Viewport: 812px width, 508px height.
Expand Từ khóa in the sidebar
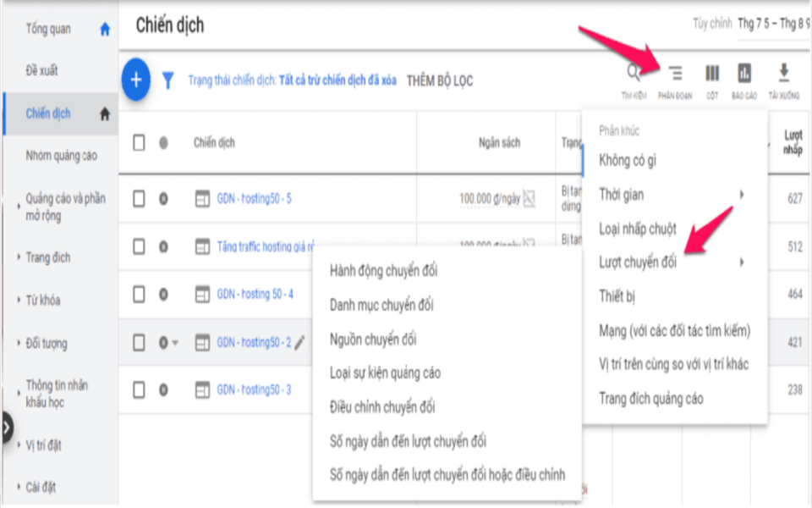[x=42, y=301]
